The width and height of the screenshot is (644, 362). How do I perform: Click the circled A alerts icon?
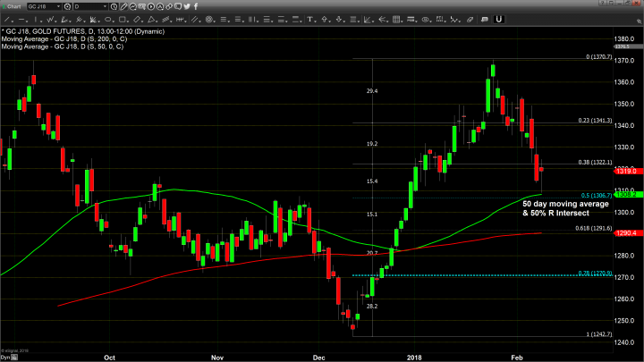160,6
